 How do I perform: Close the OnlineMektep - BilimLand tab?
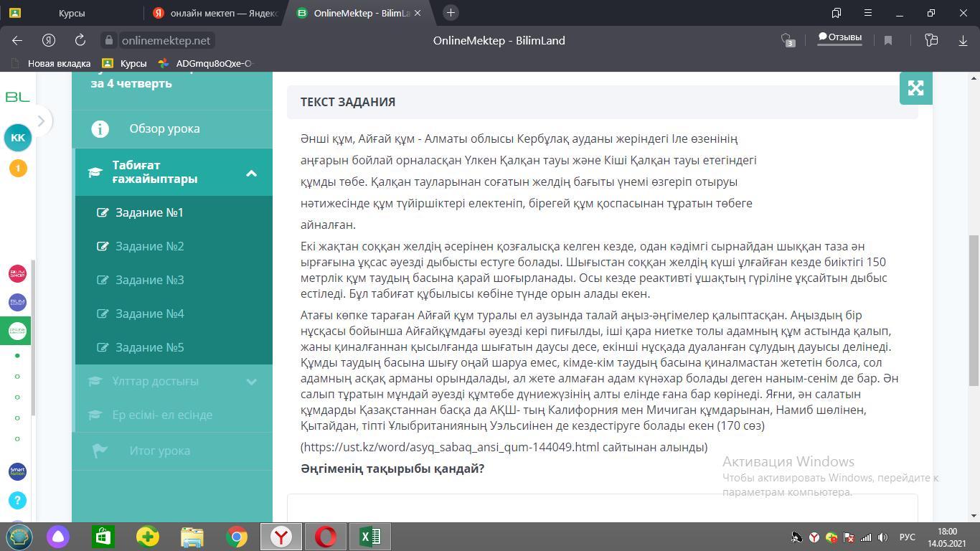pos(418,13)
